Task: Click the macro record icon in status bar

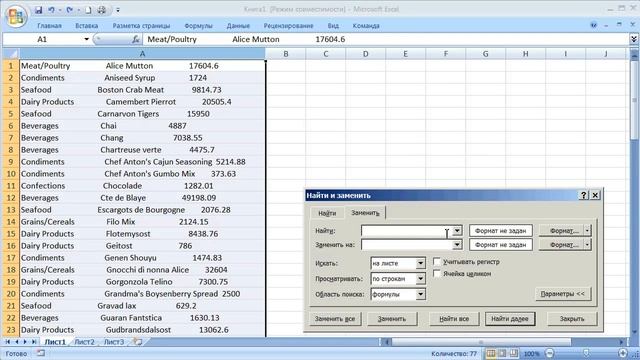Action: point(40,353)
